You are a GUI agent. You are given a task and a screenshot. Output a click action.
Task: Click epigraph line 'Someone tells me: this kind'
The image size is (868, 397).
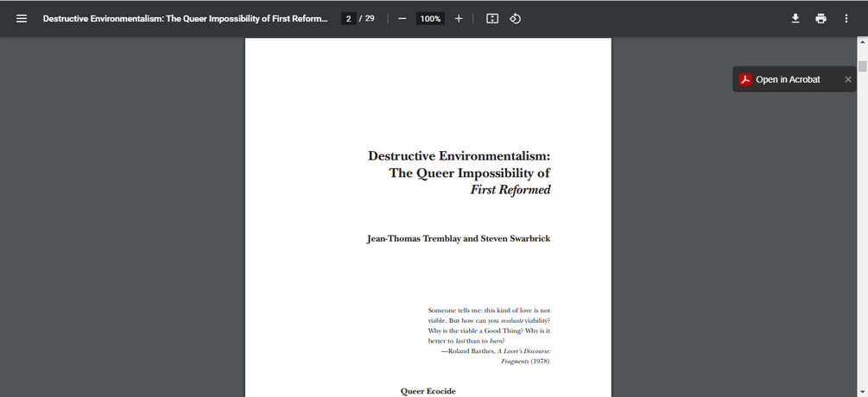click(x=490, y=311)
